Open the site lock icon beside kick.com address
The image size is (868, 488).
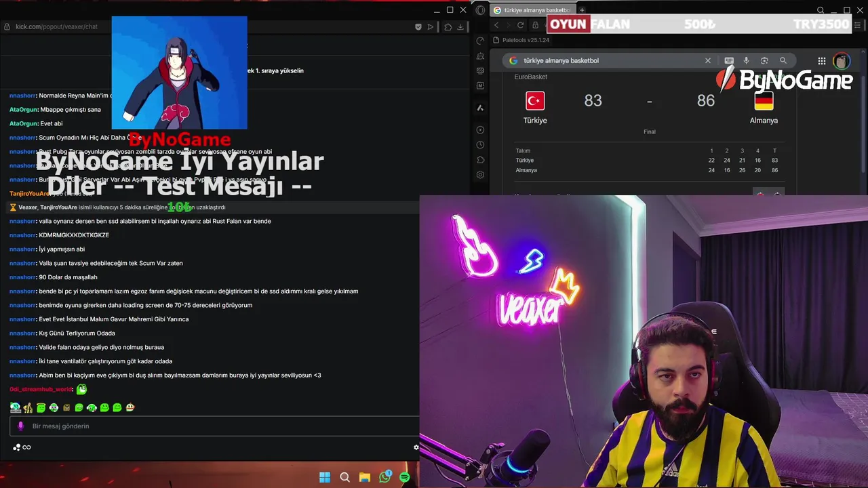click(x=7, y=26)
